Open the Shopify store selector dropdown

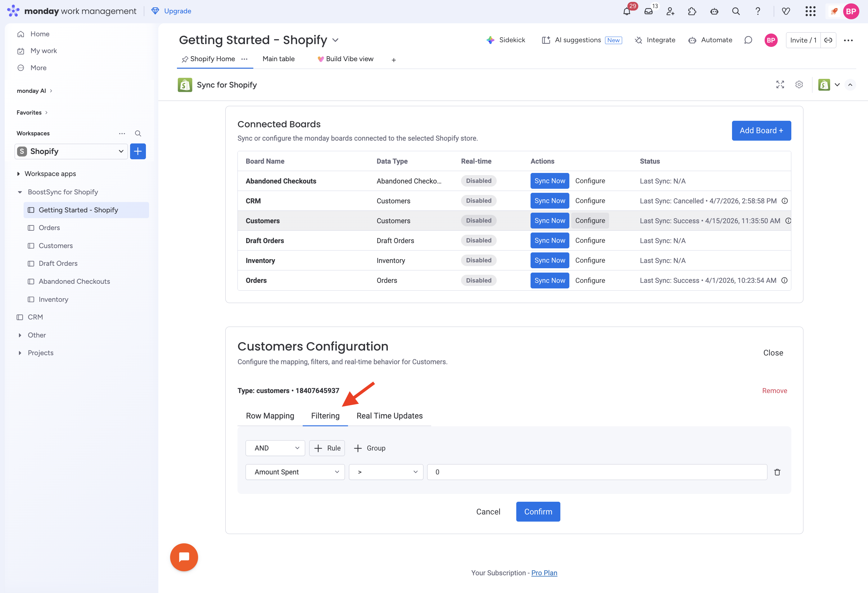coord(829,85)
